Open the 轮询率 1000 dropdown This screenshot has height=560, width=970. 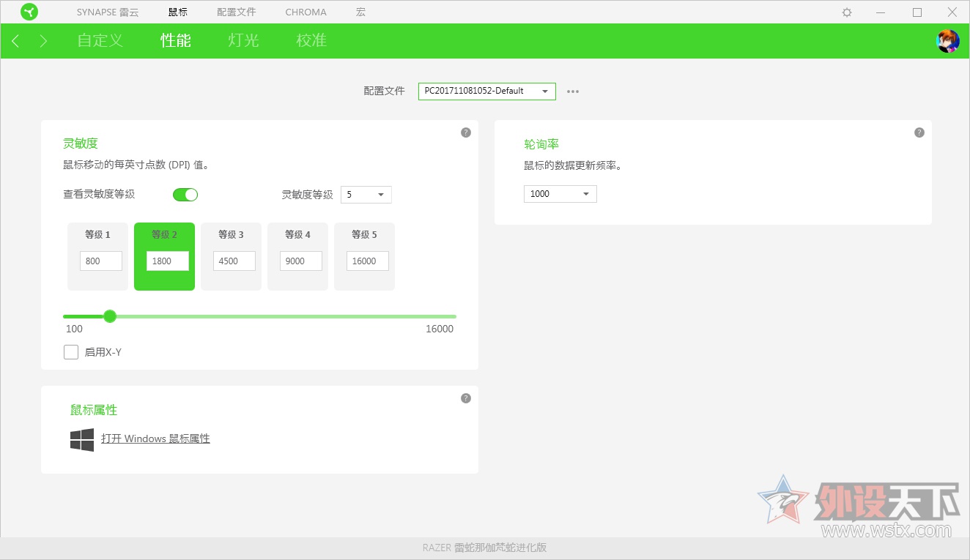pyautogui.click(x=560, y=193)
